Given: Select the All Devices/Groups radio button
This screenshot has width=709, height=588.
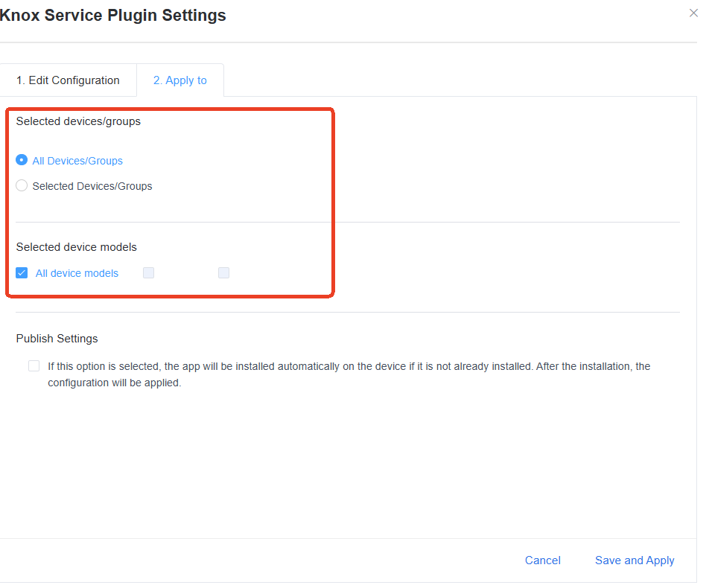Looking at the screenshot, I should (x=22, y=160).
